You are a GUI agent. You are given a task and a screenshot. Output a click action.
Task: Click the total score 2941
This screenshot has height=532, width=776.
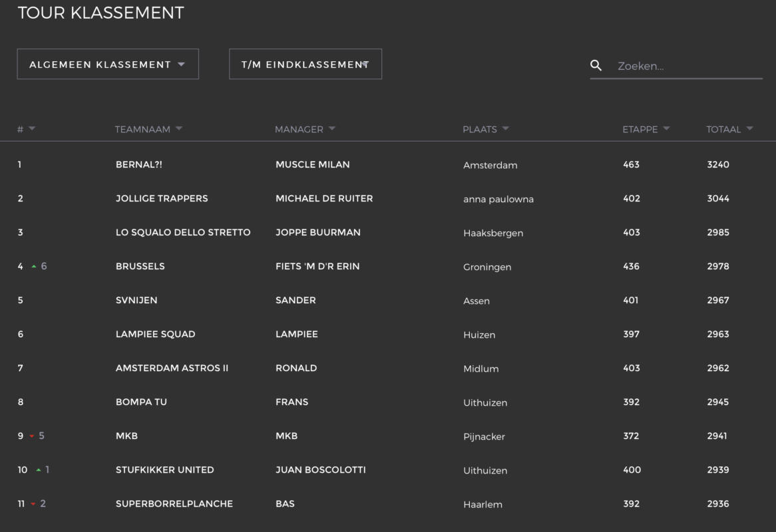pyautogui.click(x=717, y=436)
